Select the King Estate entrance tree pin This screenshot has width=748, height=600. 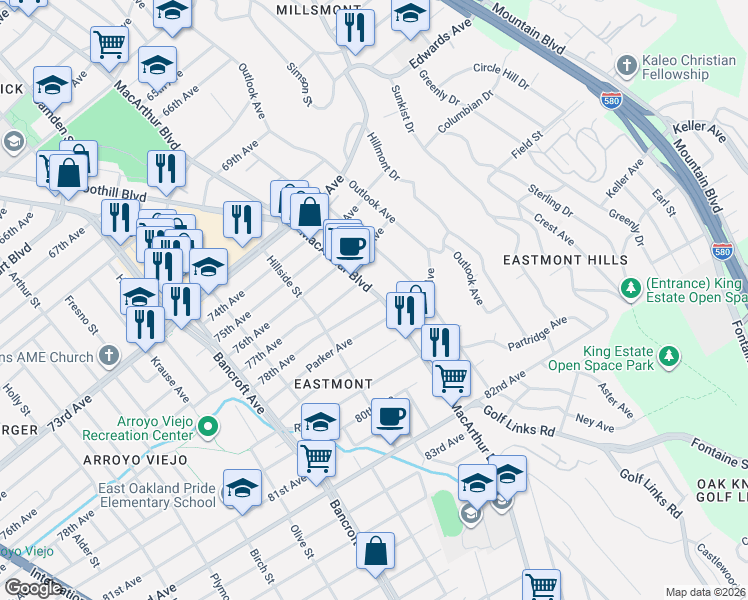[631, 289]
